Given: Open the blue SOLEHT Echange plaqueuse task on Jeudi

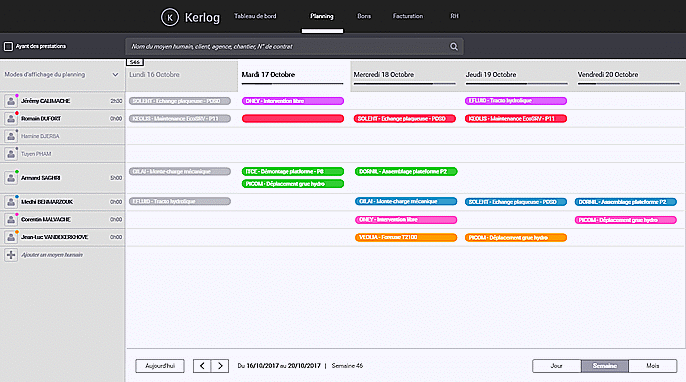Looking at the screenshot, I should [x=516, y=202].
